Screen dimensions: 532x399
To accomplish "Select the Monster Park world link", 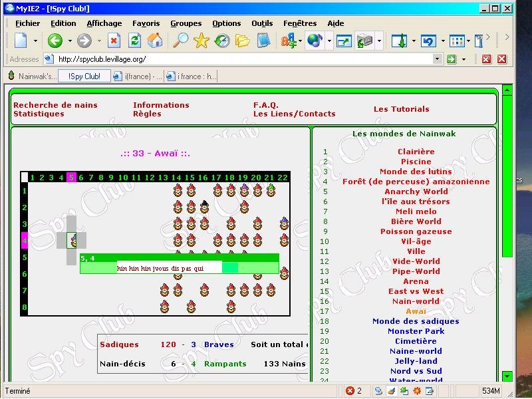I will click(416, 331).
